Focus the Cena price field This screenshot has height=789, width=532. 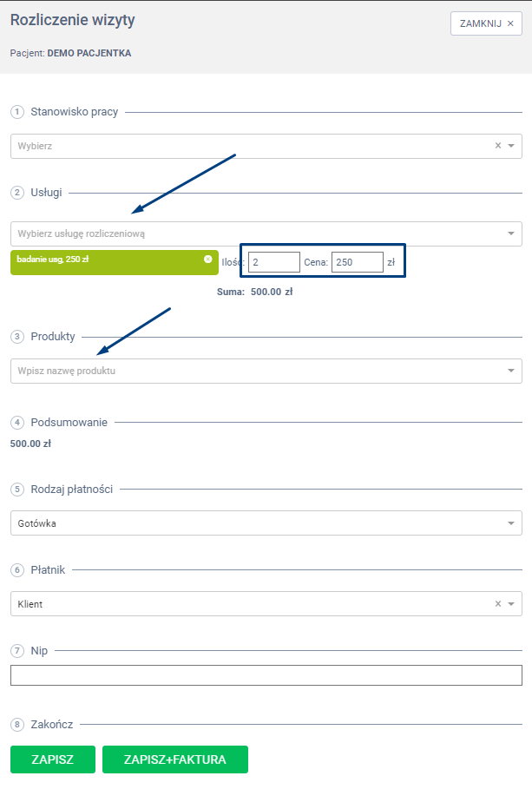[x=357, y=262]
